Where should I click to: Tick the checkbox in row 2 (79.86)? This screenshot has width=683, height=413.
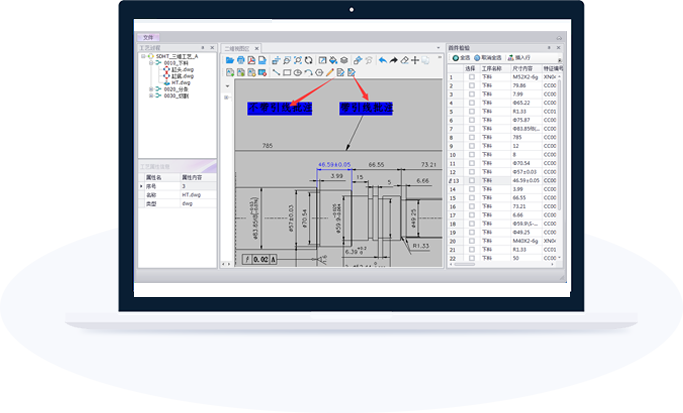pos(472,85)
